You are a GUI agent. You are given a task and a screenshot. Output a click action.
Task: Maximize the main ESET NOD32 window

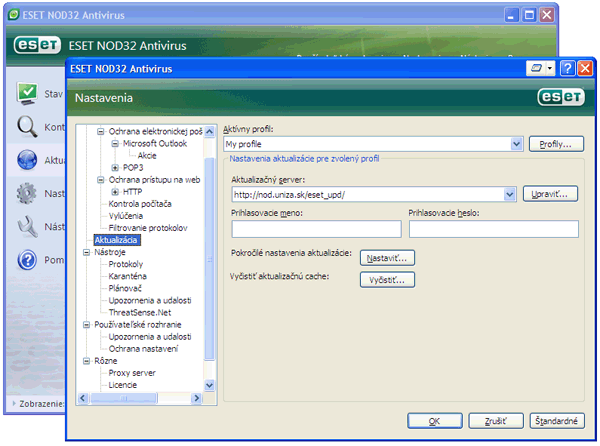[529, 15]
